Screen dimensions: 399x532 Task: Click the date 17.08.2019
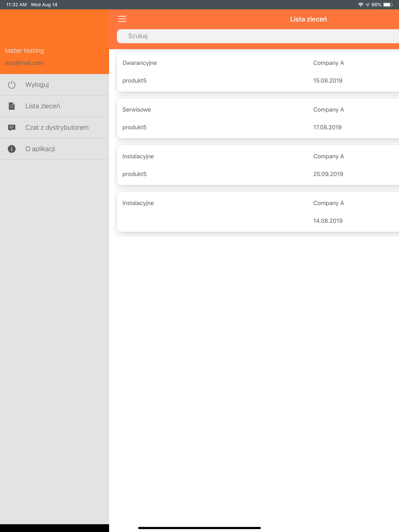click(327, 127)
